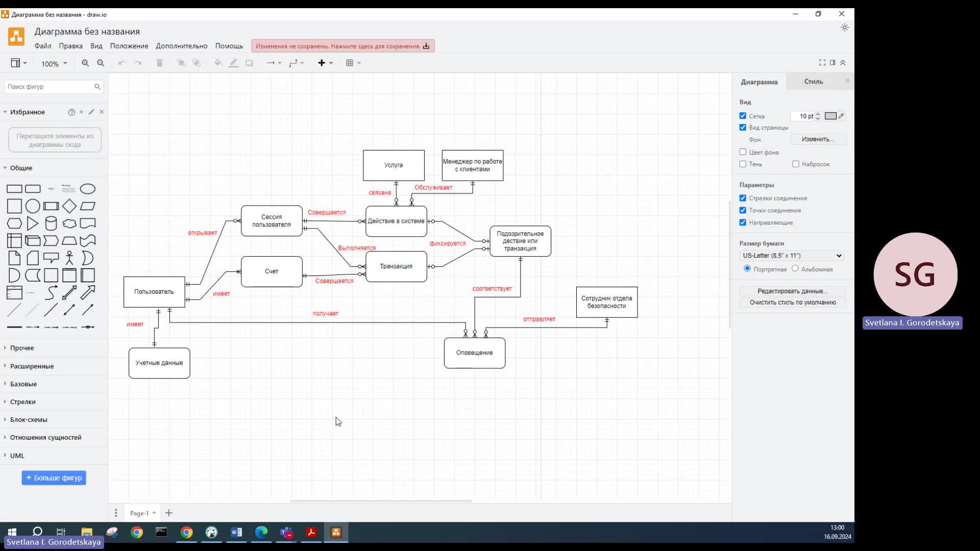Select the ellipse shape in Общие
The image size is (980, 551).
(x=88, y=189)
